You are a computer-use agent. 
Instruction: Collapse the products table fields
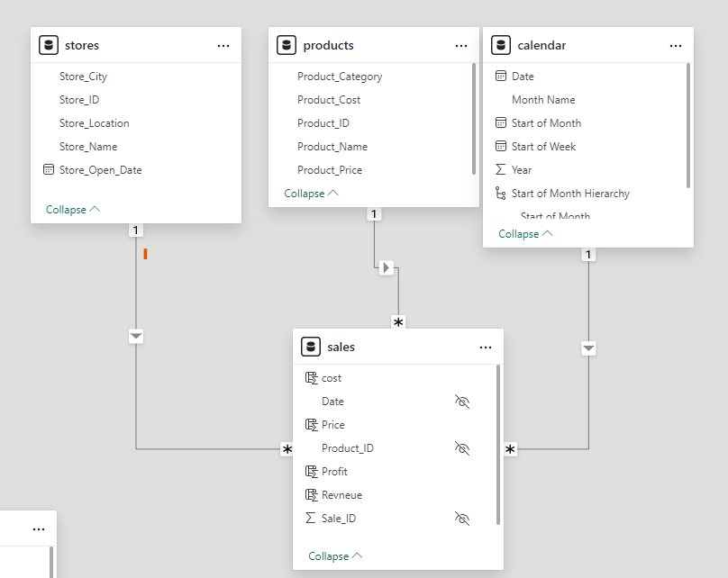(x=311, y=194)
